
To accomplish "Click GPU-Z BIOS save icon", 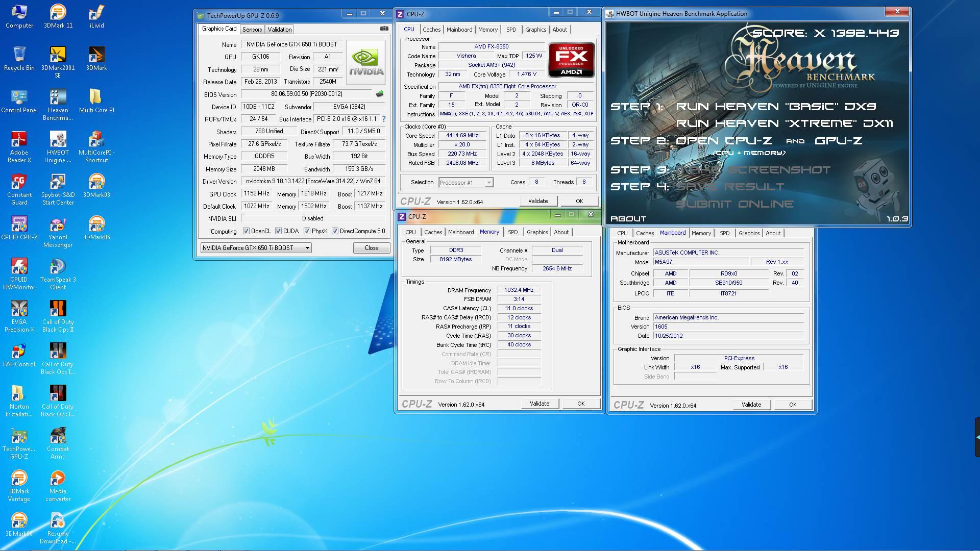I will tap(379, 94).
